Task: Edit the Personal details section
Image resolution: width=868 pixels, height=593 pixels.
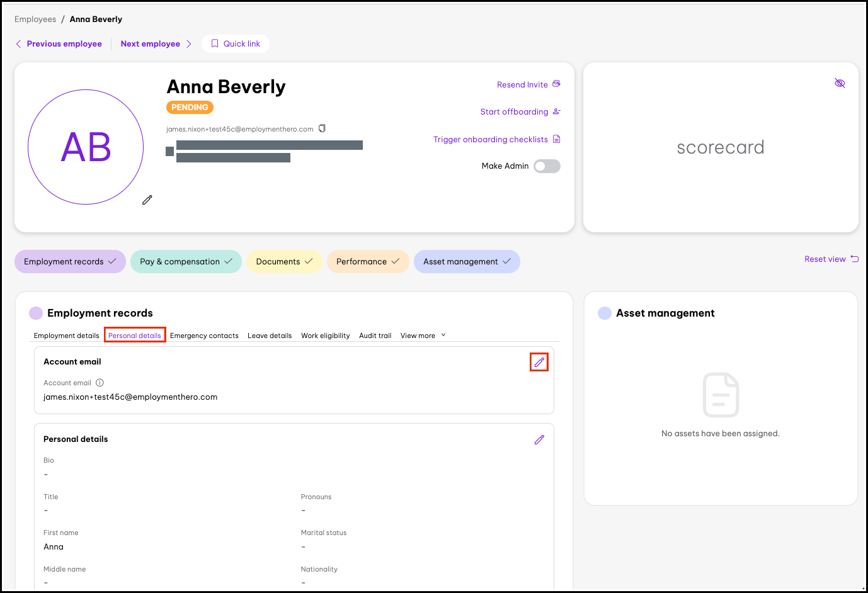Action: click(x=539, y=440)
